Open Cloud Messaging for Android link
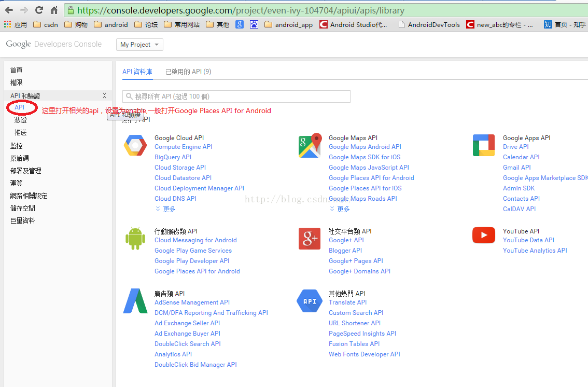The image size is (588, 387). click(196, 240)
